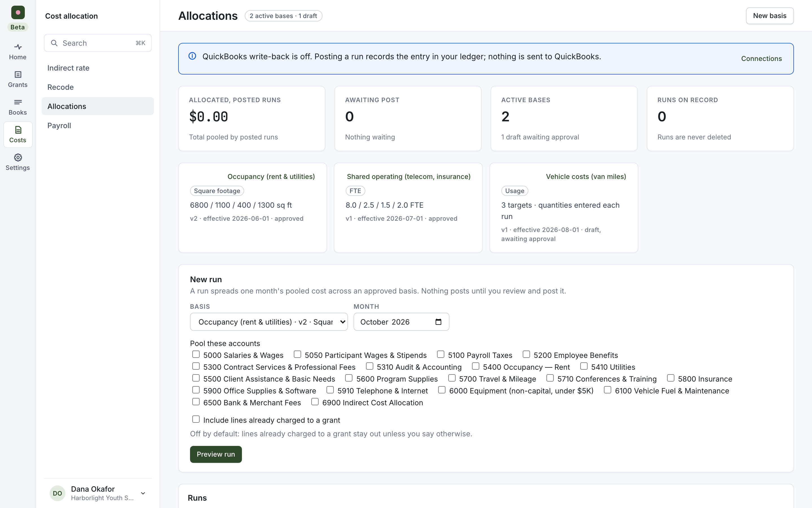Click the New basis button
Viewport: 812px width, 508px height.
pos(769,16)
